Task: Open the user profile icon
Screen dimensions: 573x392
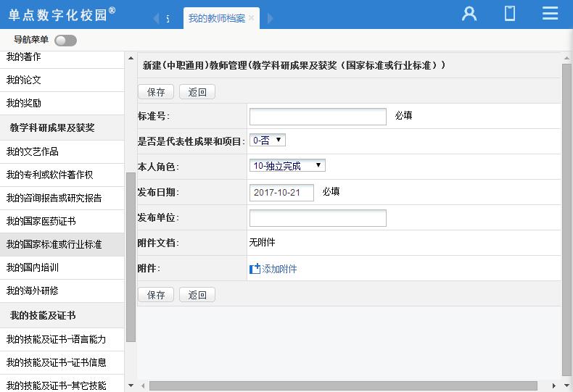Action: [x=469, y=14]
